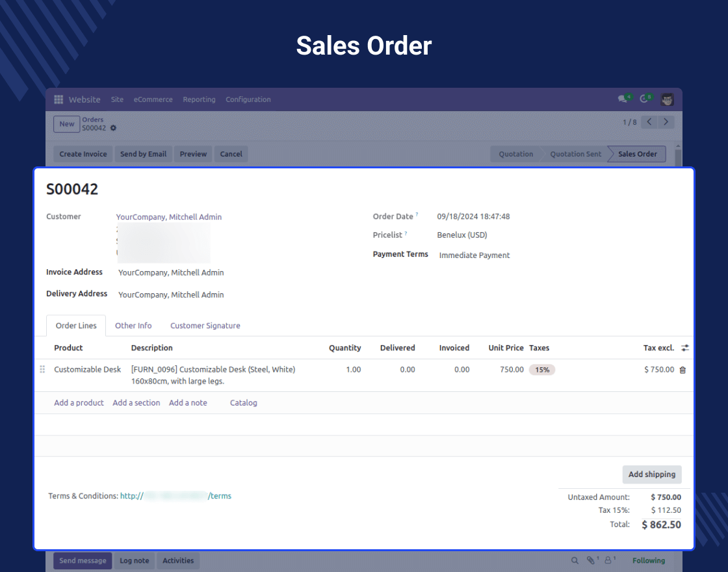Click the Pricelist help tooltip mark
728x572 pixels.
tap(406, 233)
